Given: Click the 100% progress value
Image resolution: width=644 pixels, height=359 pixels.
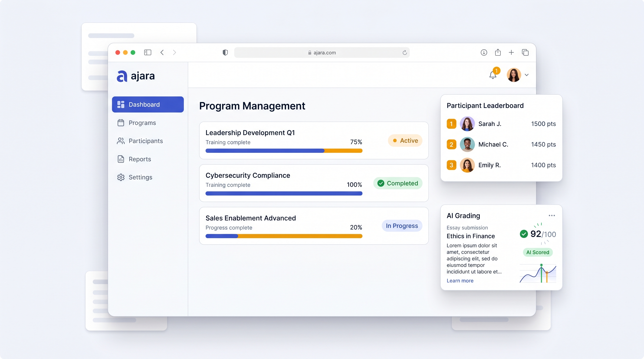Looking at the screenshot, I should pos(354,184).
